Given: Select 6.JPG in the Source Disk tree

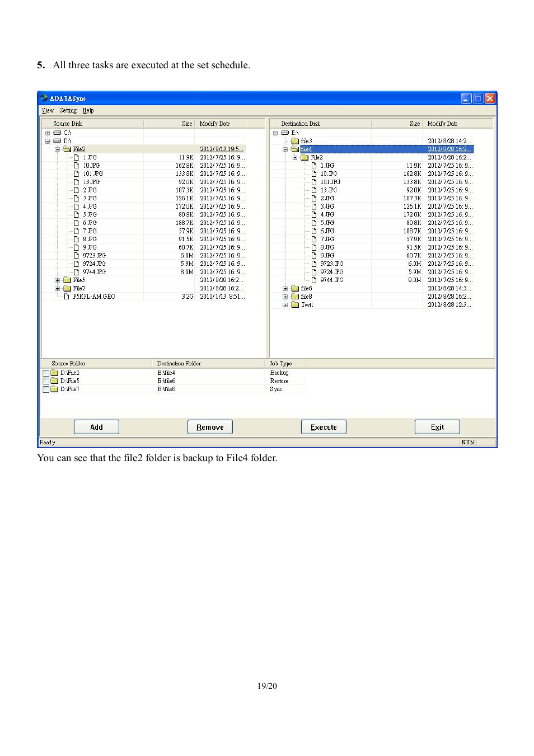Looking at the screenshot, I should click(x=90, y=223).
